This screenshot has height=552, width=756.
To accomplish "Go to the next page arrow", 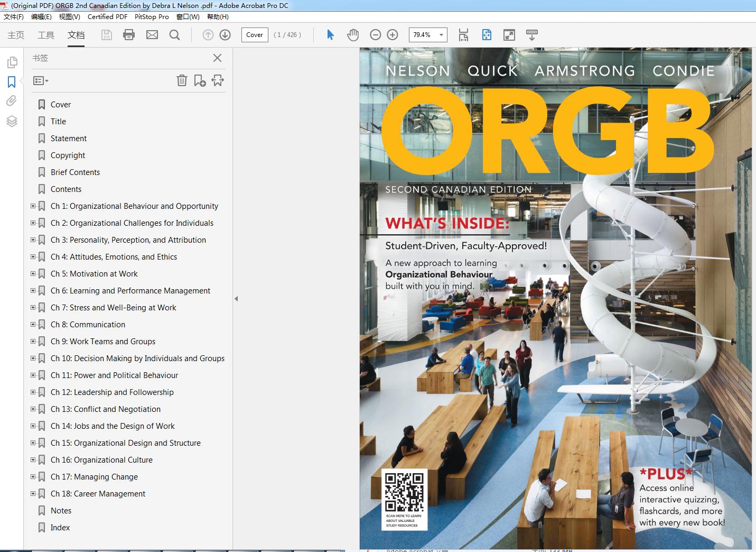I will point(225,35).
